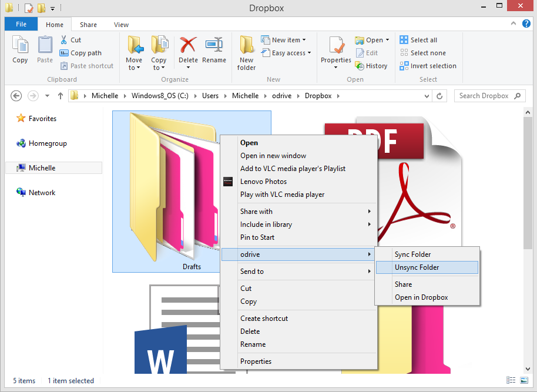Expand the arrow after Users in path
The image size is (537, 392).
(x=226, y=96)
